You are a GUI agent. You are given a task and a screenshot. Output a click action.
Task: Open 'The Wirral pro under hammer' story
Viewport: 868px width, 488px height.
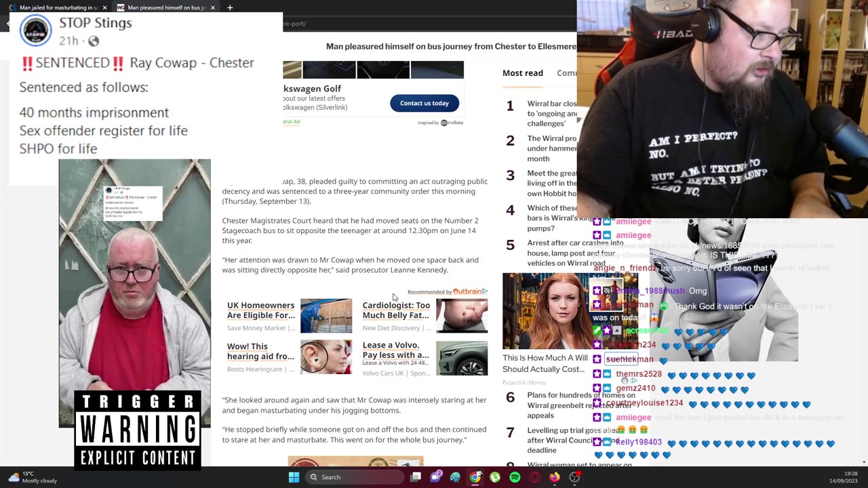tap(552, 148)
